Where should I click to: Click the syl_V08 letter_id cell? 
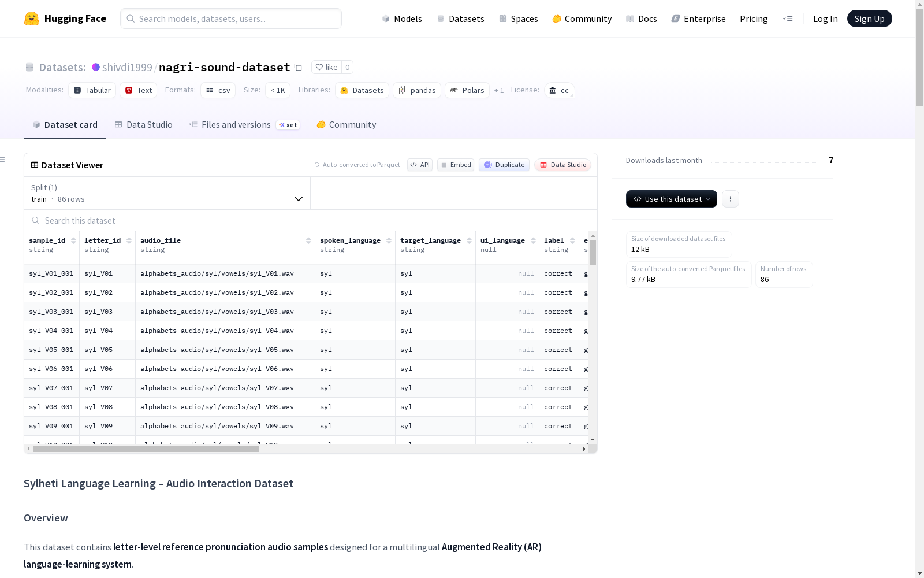tap(107, 407)
